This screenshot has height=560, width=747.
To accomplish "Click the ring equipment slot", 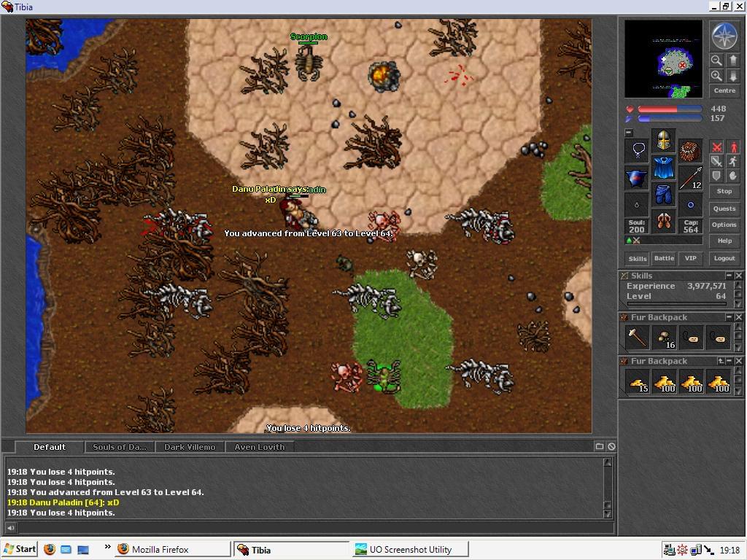I will [636, 205].
